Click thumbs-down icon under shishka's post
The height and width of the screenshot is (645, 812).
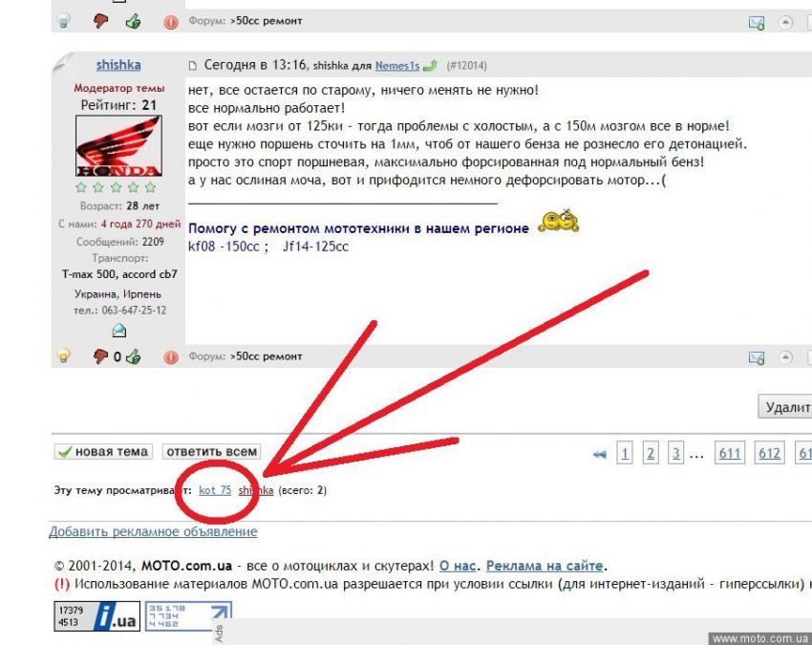pyautogui.click(x=100, y=356)
